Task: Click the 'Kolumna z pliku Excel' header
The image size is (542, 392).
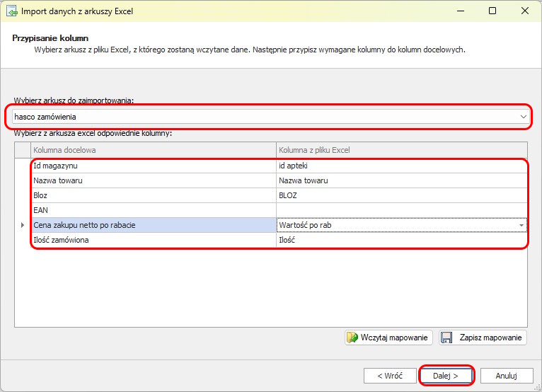Action: click(400, 150)
